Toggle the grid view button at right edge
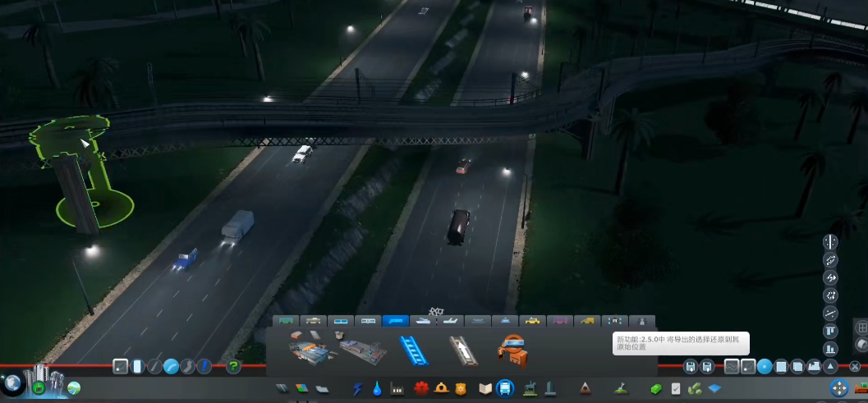 pyautogui.click(x=862, y=327)
